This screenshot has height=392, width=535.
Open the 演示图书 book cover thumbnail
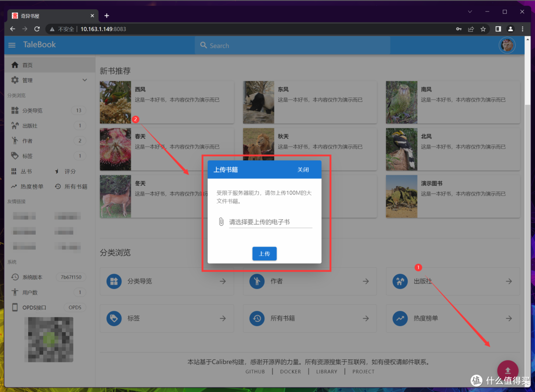click(x=402, y=196)
